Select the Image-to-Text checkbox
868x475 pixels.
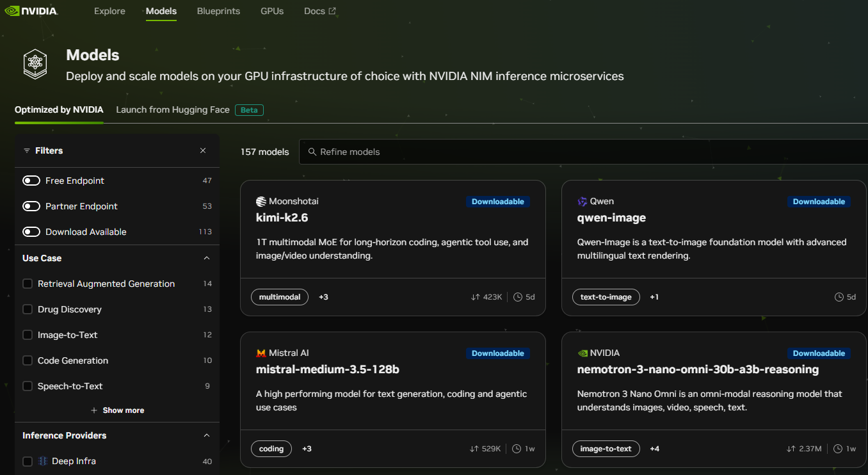(28, 335)
